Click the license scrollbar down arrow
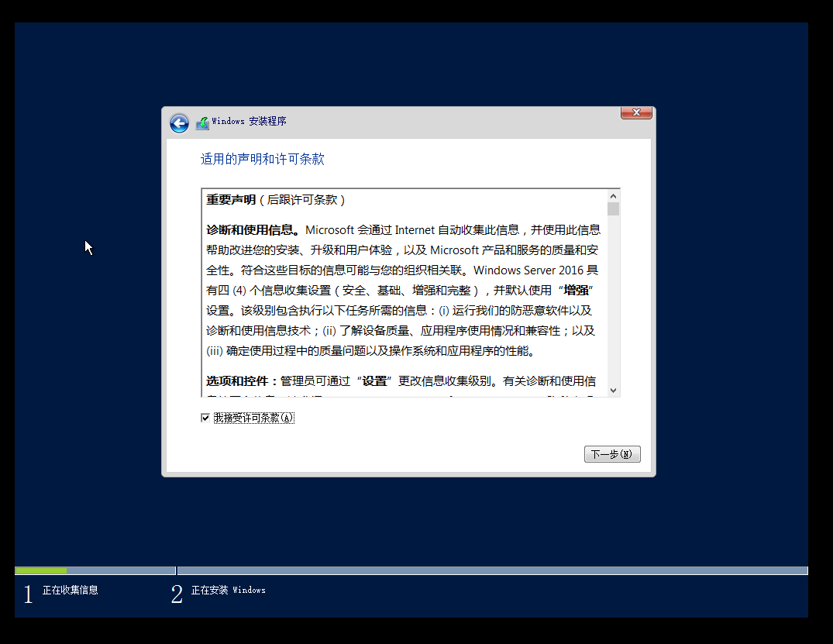The width and height of the screenshot is (833, 644). pyautogui.click(x=613, y=391)
